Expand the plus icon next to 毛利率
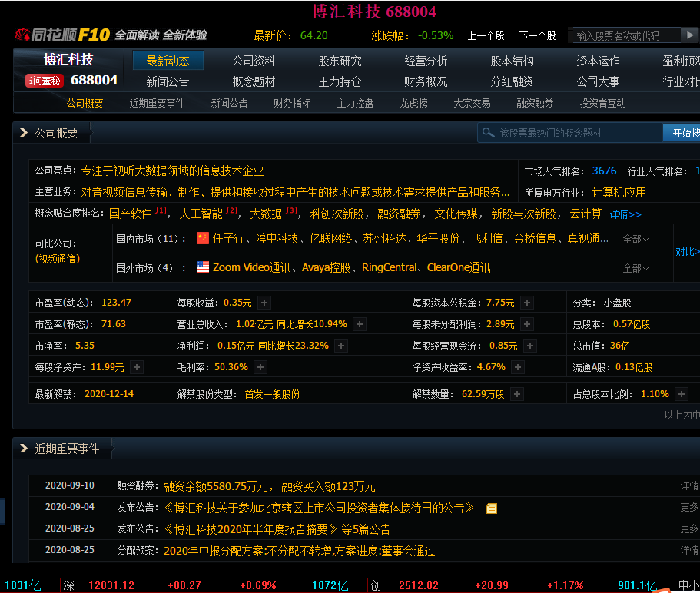This screenshot has width=700, height=593. 260,367
